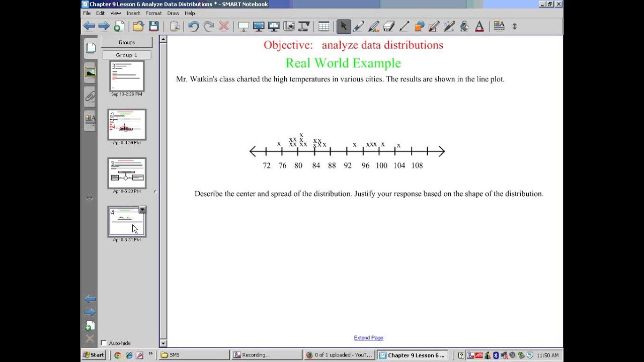Select the Text tool letter A

pyautogui.click(x=479, y=26)
